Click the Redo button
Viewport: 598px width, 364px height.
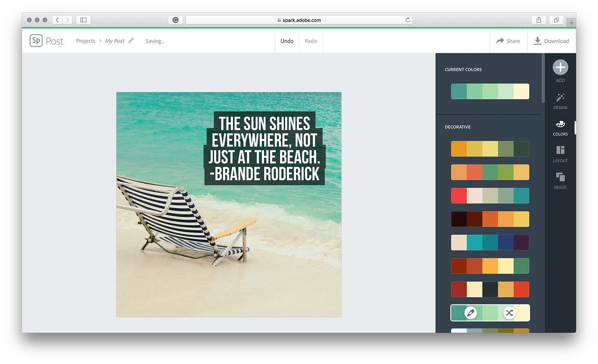tap(311, 41)
